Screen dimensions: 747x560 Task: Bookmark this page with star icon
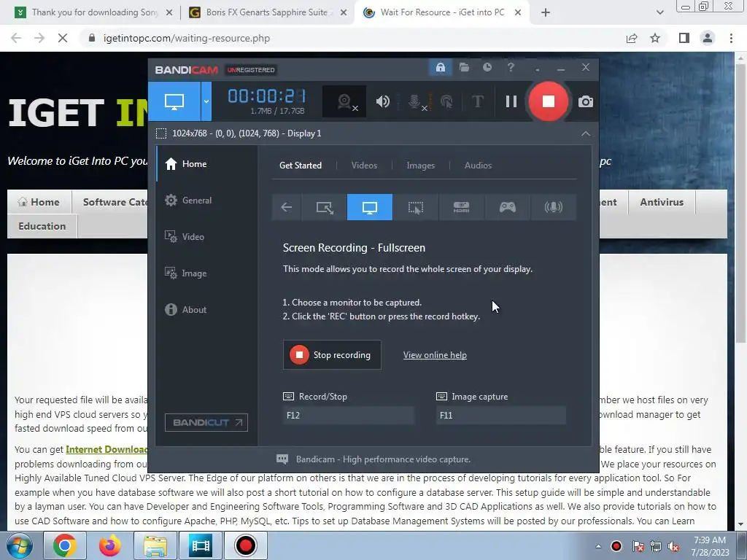(x=655, y=38)
